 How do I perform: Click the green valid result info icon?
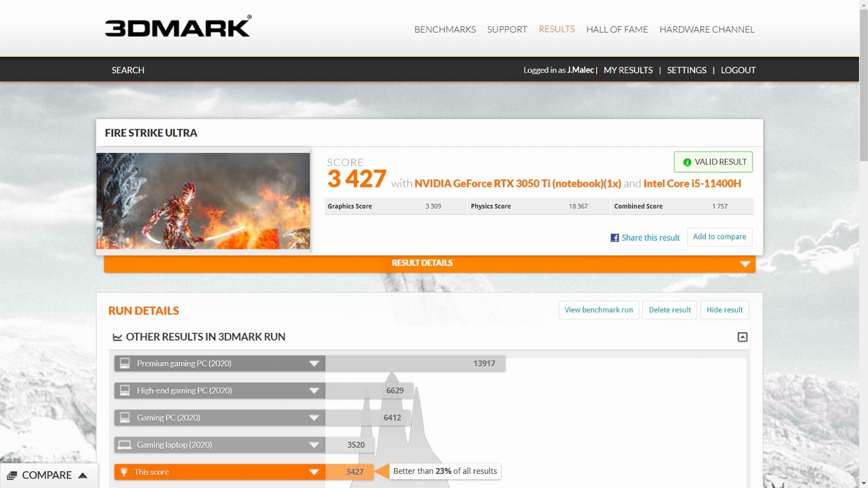[x=687, y=162]
